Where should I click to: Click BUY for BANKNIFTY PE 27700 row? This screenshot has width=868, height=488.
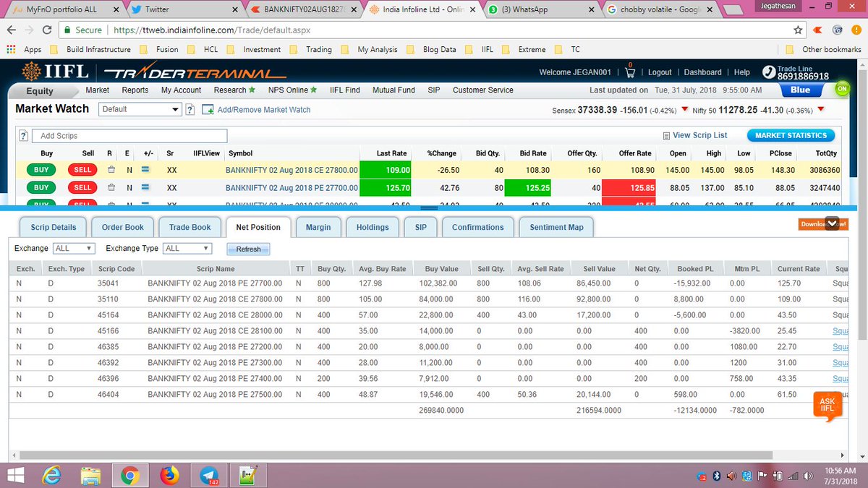pos(41,187)
